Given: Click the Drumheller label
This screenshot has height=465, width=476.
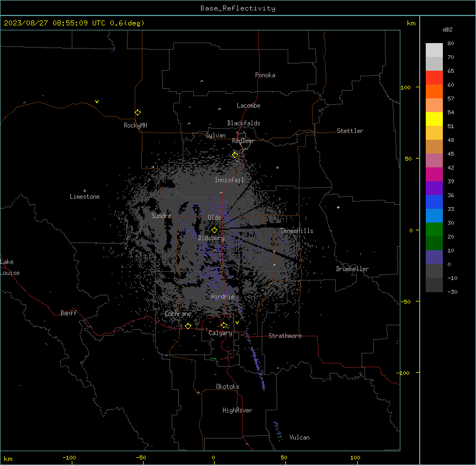Looking at the screenshot, I should click(352, 269).
